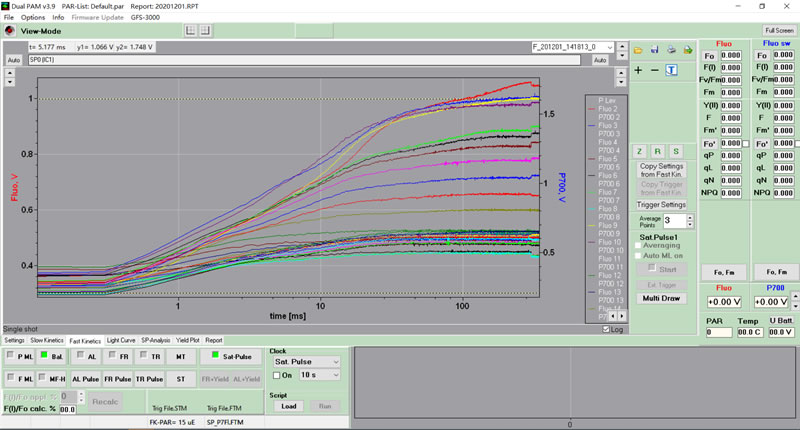Click the red View-Mode record icon
The width and height of the screenshot is (800, 430).
click(10, 31)
